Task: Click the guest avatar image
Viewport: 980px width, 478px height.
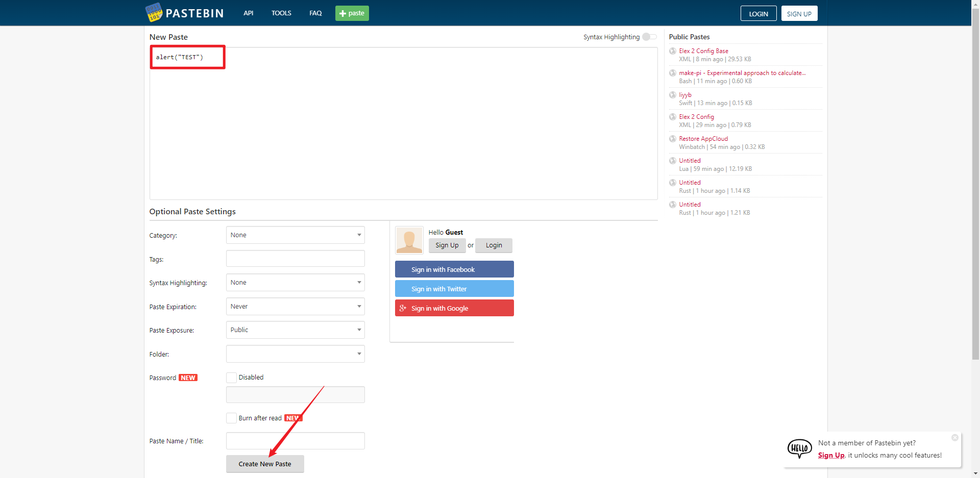Action: coord(409,240)
